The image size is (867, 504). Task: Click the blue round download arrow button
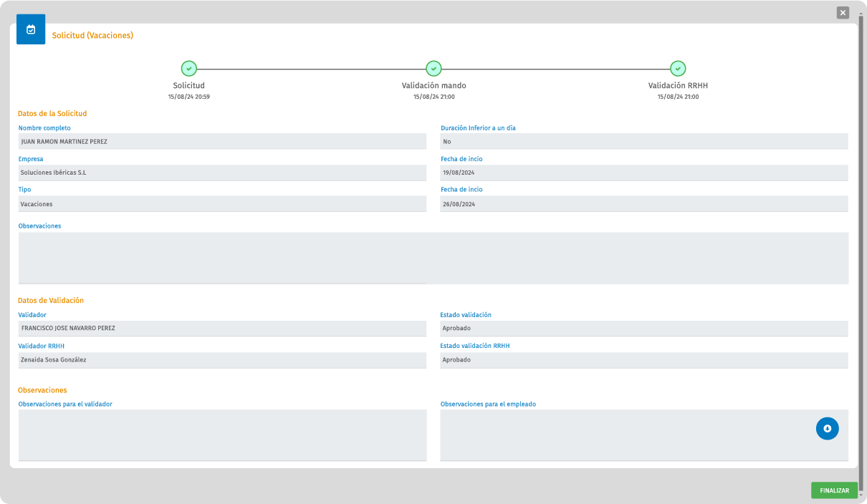pos(827,428)
